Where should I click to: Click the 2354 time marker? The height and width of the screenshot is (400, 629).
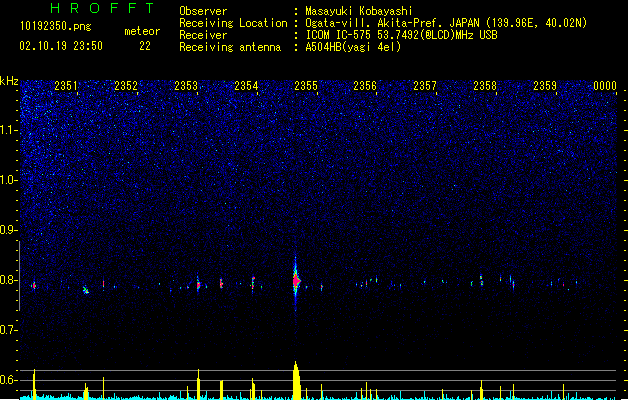(246, 86)
